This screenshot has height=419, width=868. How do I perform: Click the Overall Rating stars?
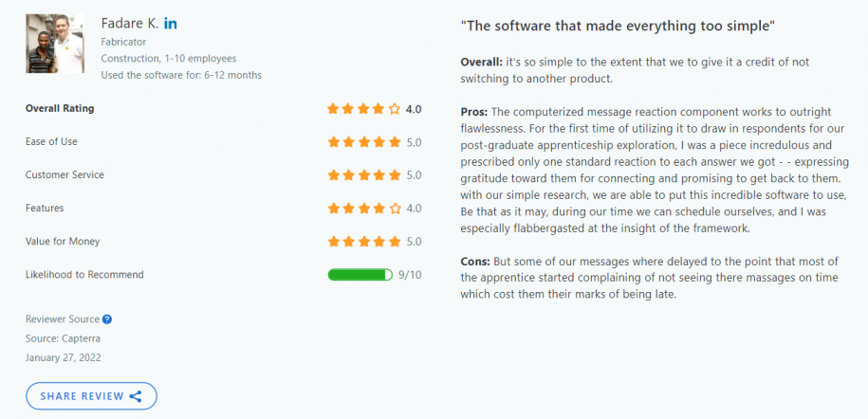pyautogui.click(x=363, y=109)
